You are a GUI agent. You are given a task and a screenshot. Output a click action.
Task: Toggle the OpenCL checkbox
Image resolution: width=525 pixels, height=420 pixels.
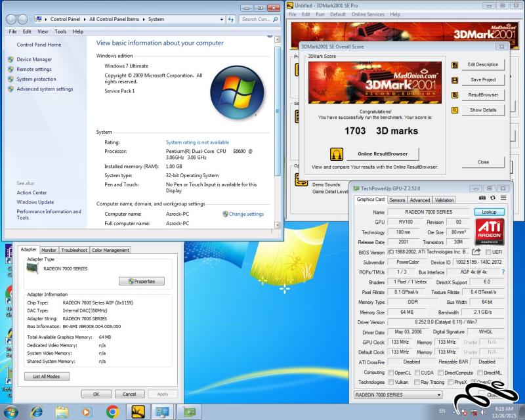tap(392, 373)
